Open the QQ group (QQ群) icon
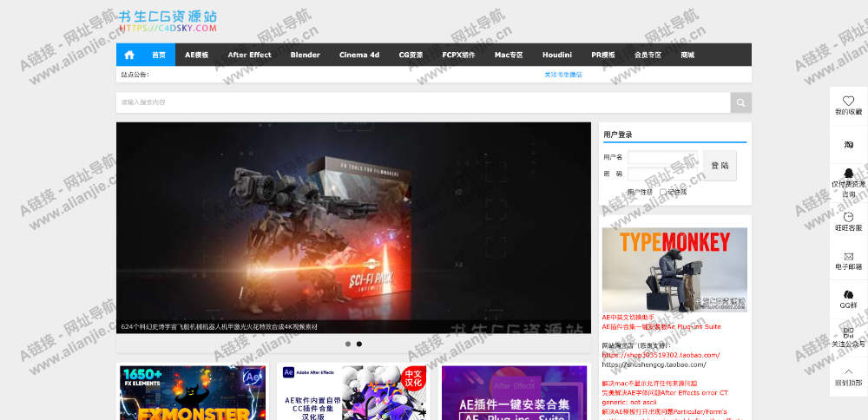The image size is (868, 420). pos(848,294)
